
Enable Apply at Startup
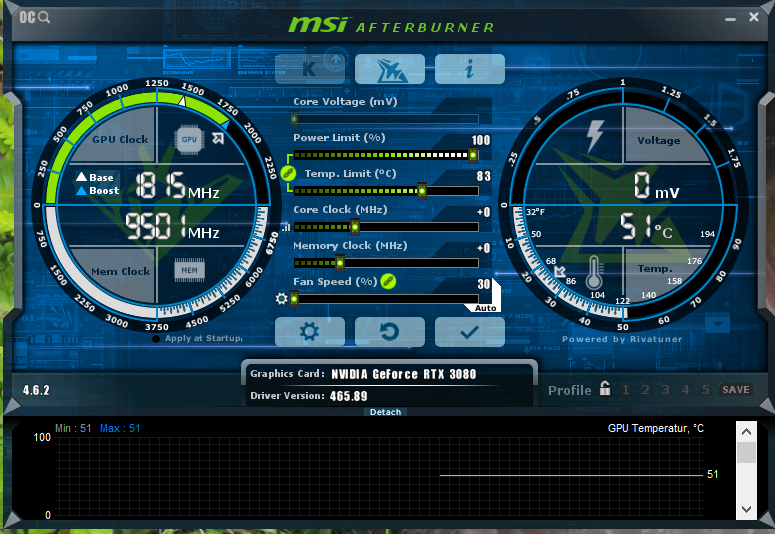(x=198, y=339)
